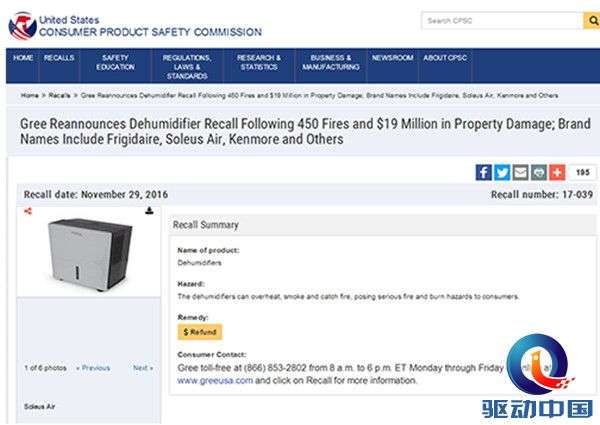This screenshot has height=425, width=600.
Task: Click the Home breadcrumb link
Action: [30, 95]
